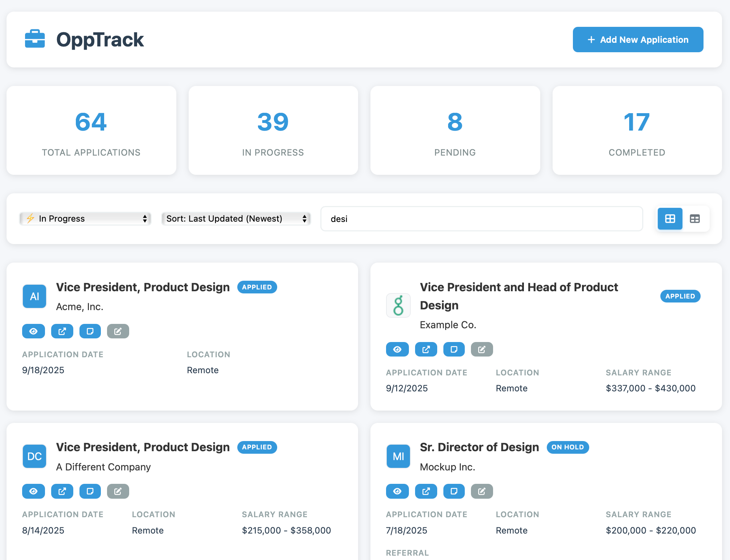The height and width of the screenshot is (560, 730).
Task: Open the Sort: Last Updated dropdown
Action: pyautogui.click(x=236, y=219)
